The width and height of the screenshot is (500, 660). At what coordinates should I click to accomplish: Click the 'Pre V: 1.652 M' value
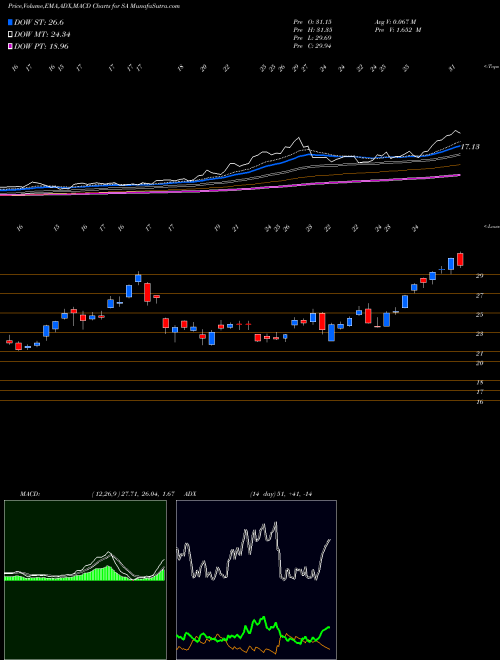[x=398, y=30]
